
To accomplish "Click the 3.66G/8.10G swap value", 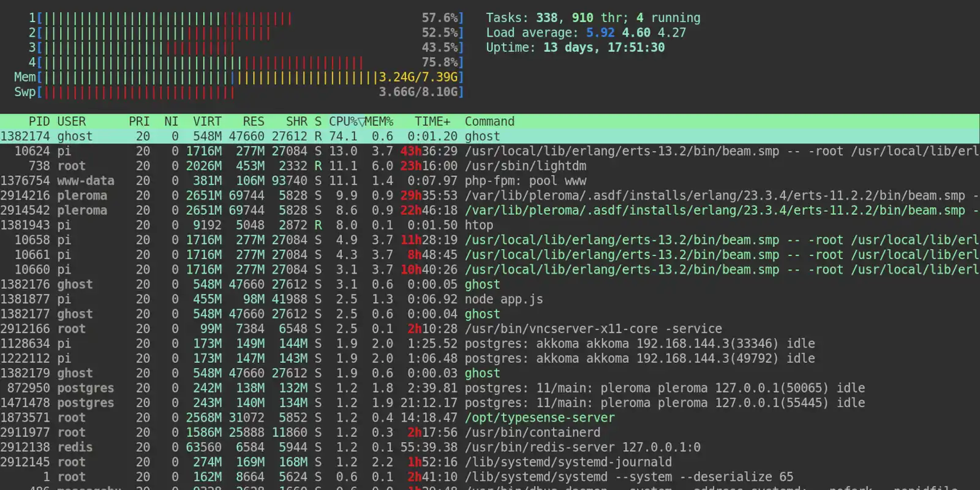I will 418,92.
